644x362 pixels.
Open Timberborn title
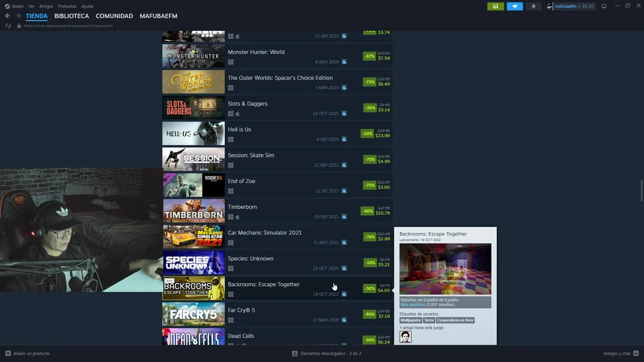[243, 207]
